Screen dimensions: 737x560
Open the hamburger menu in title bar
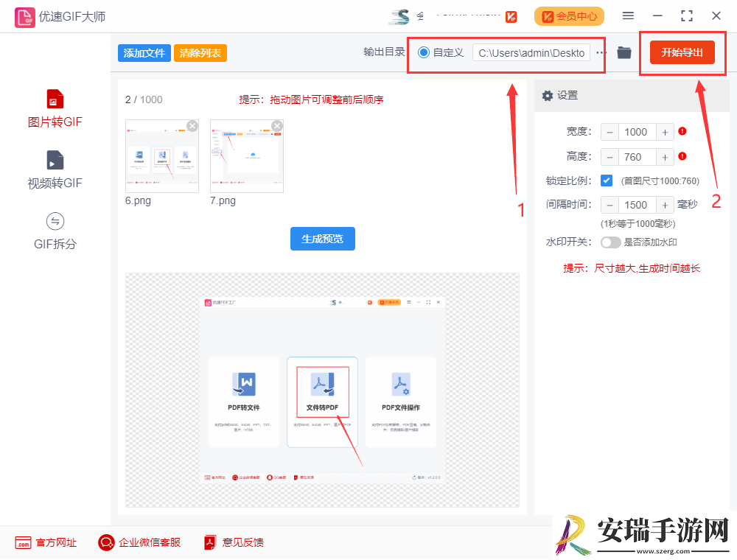tap(628, 16)
